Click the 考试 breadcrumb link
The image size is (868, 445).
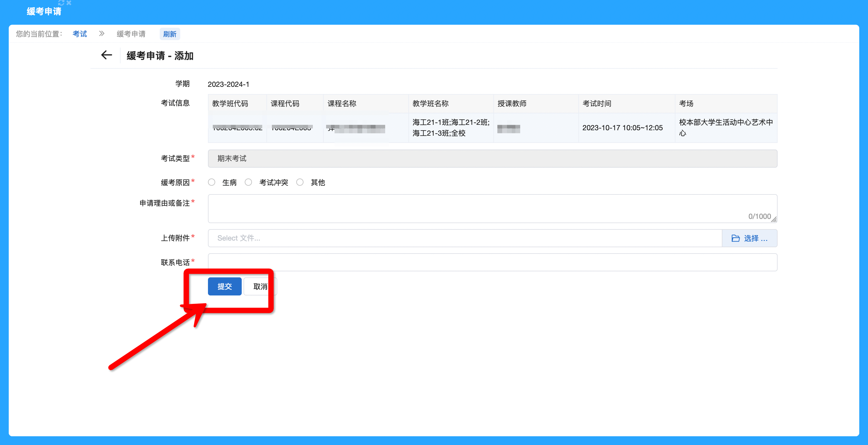click(80, 34)
